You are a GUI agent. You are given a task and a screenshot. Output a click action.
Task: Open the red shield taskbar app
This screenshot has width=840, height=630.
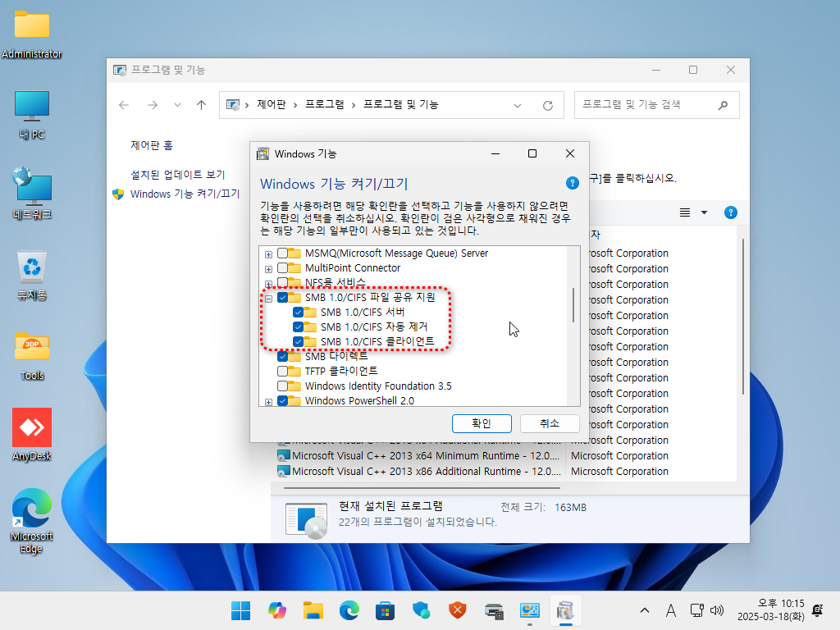458,610
